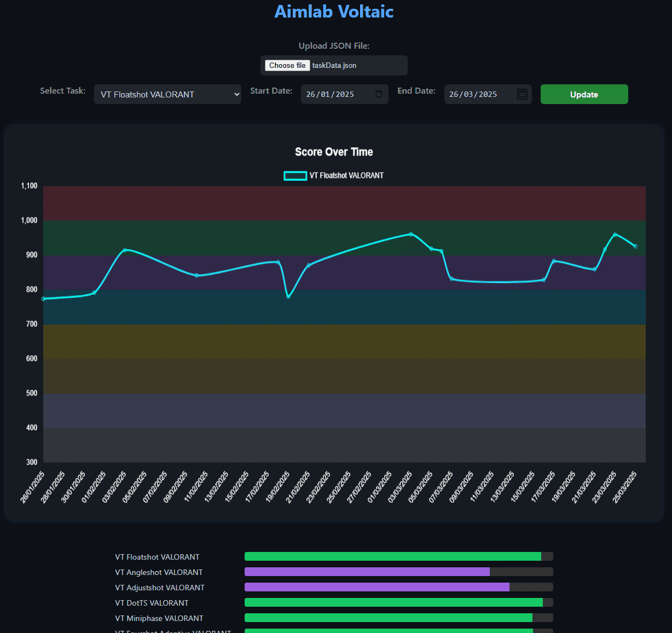Click the VT DotTS VALORANT row label
Viewport: 672px width, 633px height.
[152, 603]
